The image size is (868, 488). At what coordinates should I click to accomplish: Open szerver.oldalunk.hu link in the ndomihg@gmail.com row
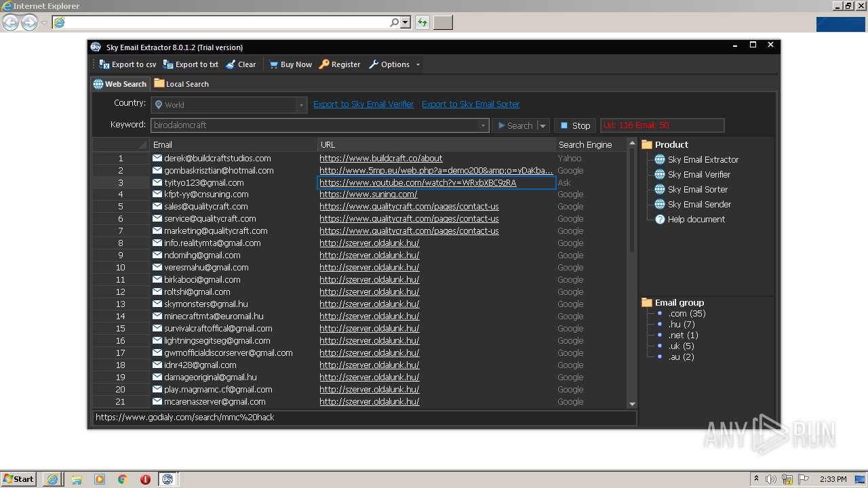(x=370, y=255)
